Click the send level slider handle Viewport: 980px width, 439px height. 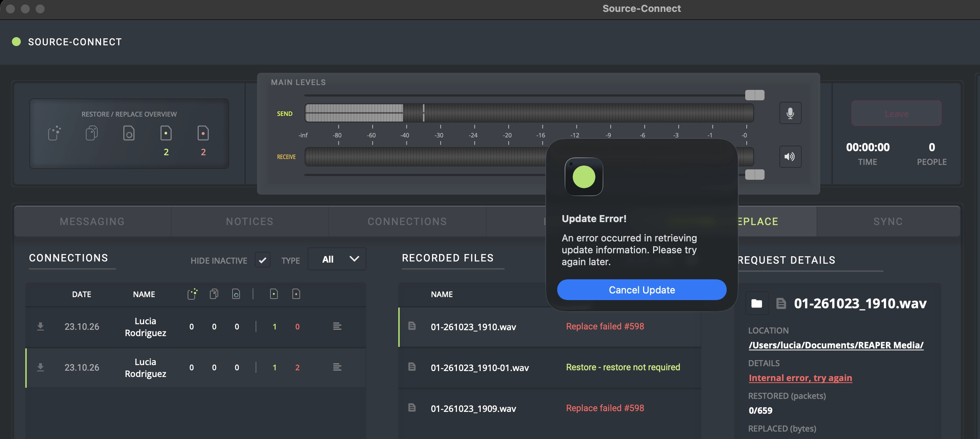pyautogui.click(x=755, y=95)
